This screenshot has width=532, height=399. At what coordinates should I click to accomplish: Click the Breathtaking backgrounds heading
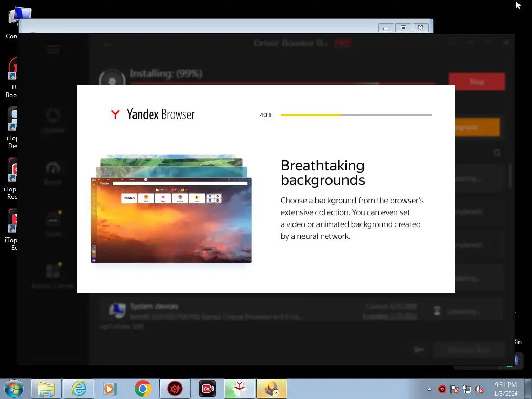[323, 172]
